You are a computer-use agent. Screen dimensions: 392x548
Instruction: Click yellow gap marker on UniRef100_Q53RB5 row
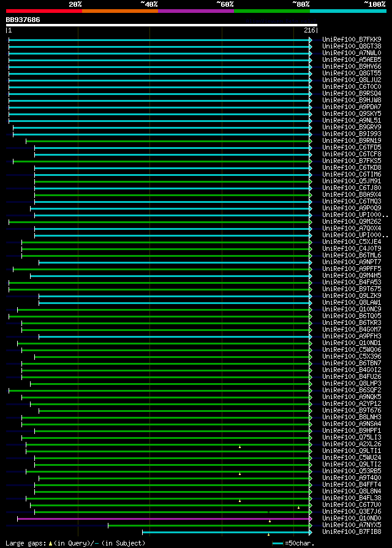pos(240,474)
